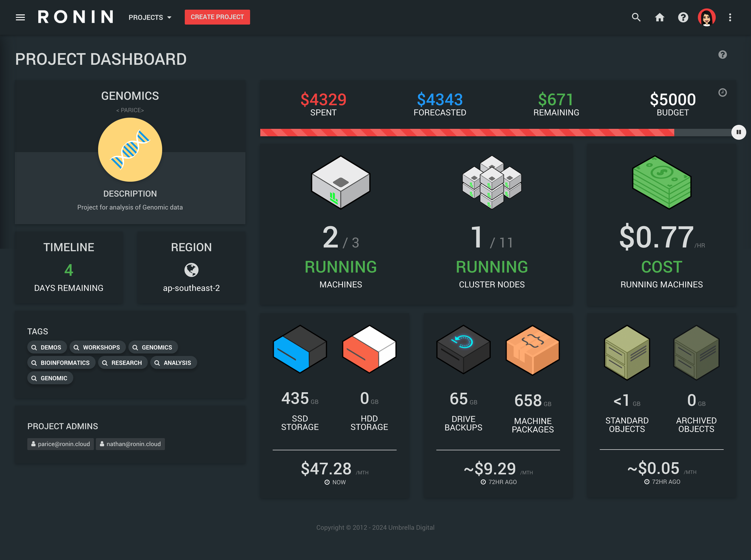
Task: Open the user avatar profile menu
Action: coord(706,17)
